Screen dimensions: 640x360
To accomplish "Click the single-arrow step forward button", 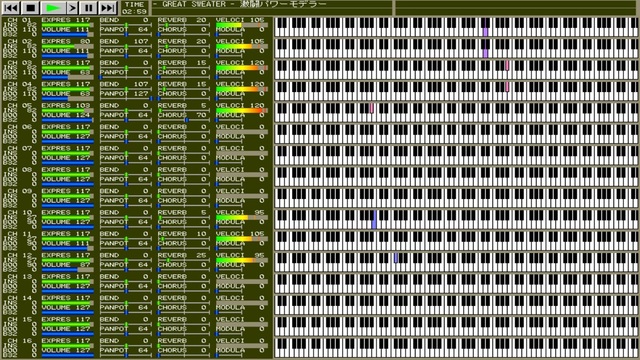I will tap(72, 8).
